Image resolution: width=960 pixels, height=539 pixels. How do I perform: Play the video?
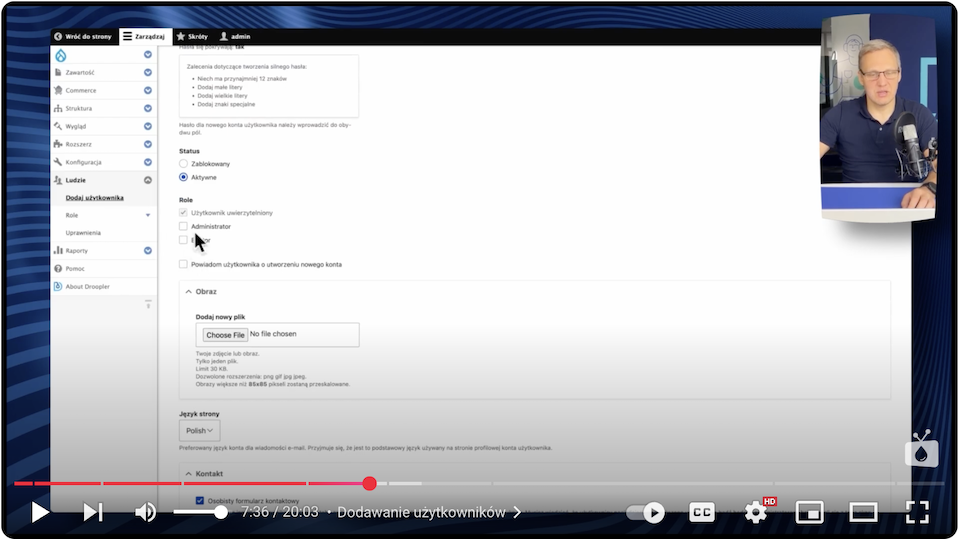(x=40, y=512)
